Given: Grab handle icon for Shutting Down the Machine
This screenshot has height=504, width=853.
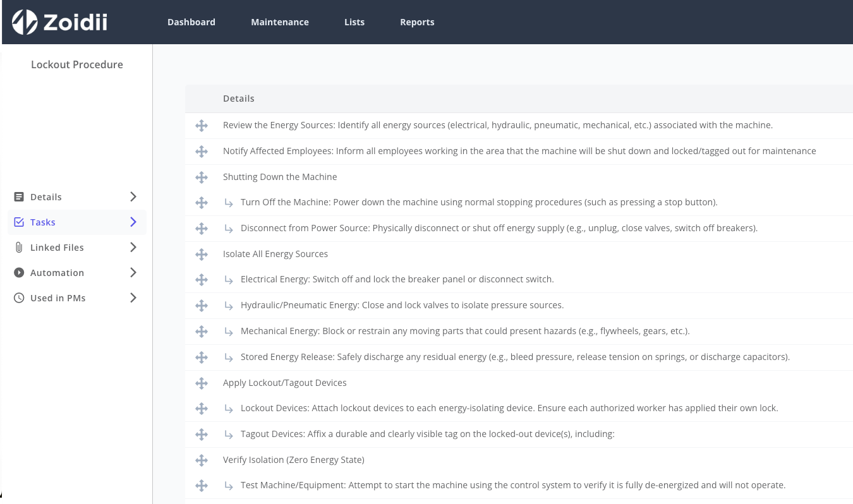Looking at the screenshot, I should 202,177.
